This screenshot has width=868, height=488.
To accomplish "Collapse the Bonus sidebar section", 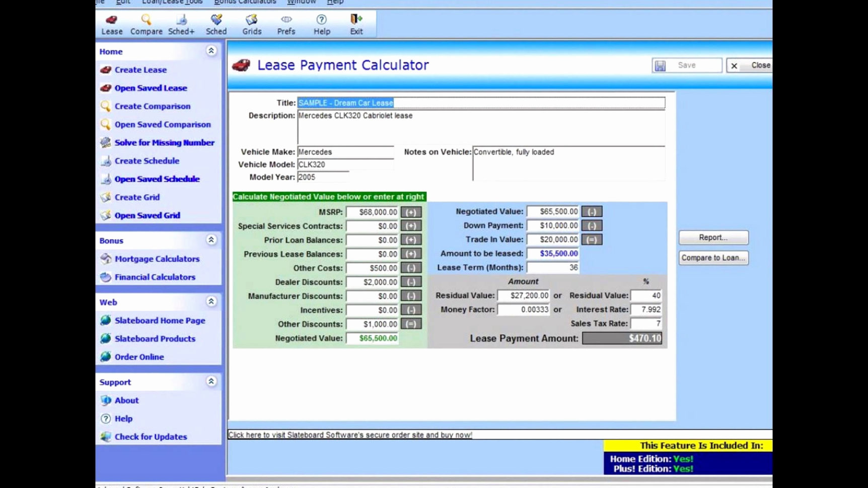I will [x=211, y=240].
